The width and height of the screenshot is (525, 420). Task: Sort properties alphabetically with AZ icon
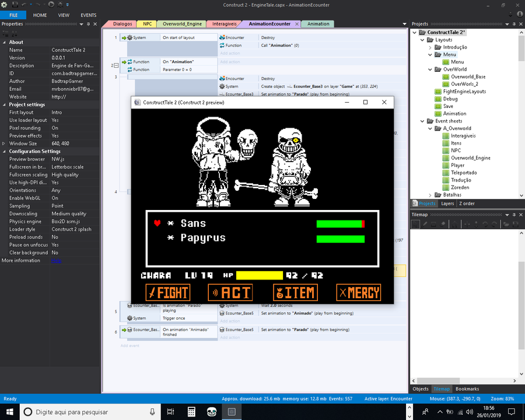(15, 33)
